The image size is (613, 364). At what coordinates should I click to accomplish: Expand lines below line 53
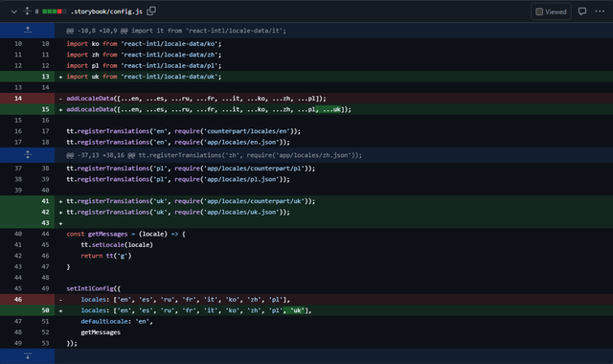point(28,356)
